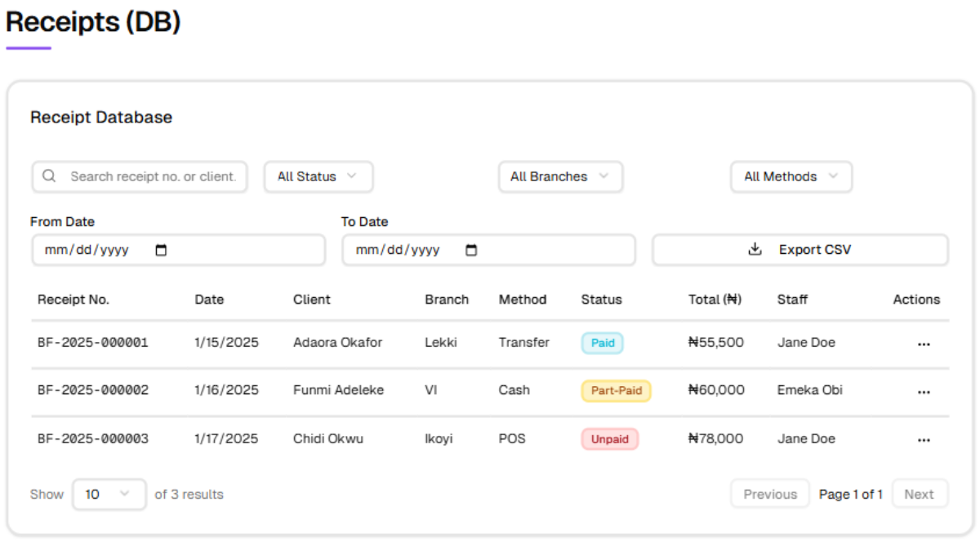Click the search receipt input field

(147, 176)
